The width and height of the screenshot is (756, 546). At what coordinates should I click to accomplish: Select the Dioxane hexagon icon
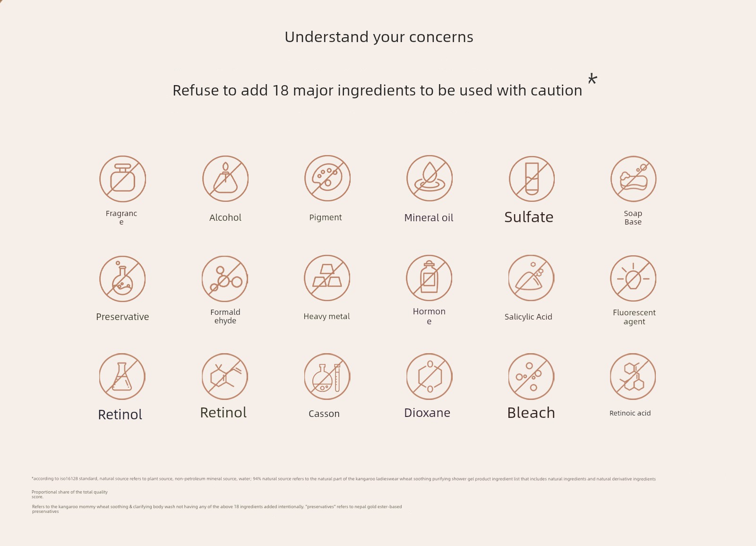pyautogui.click(x=429, y=377)
